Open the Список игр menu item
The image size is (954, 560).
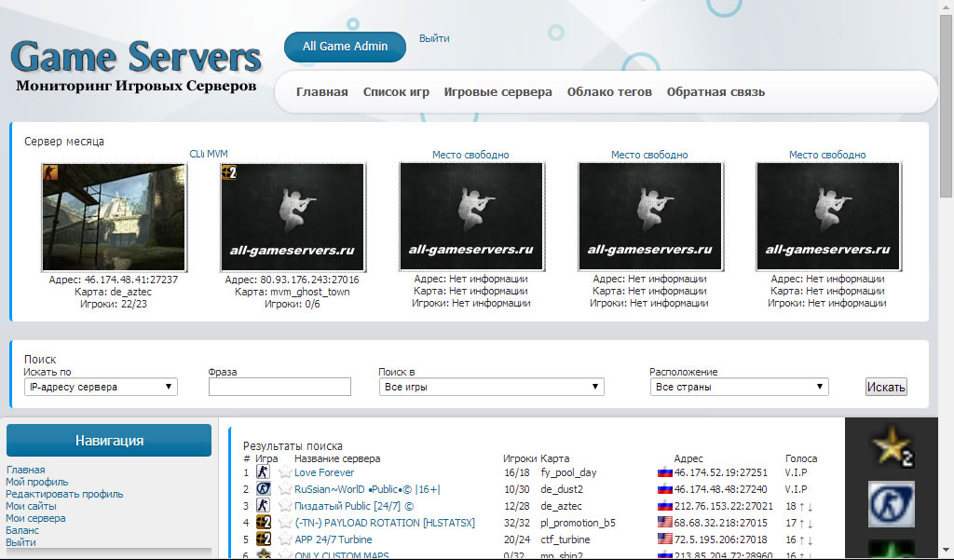396,92
